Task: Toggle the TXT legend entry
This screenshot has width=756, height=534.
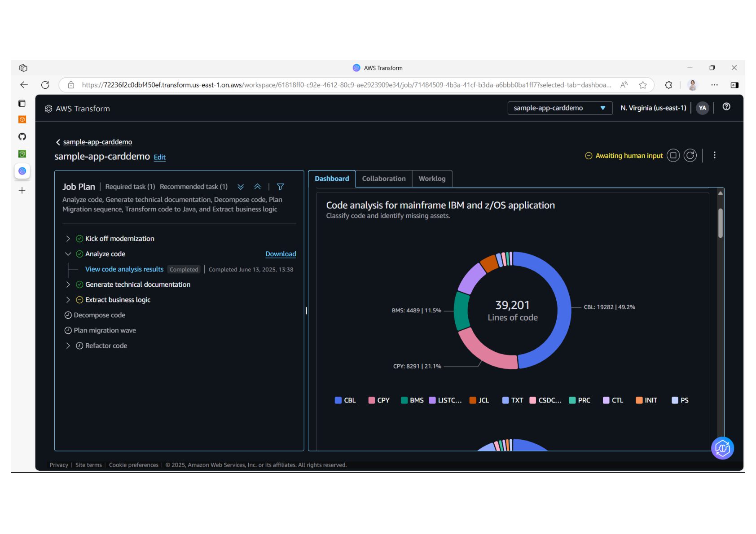Action: (513, 400)
